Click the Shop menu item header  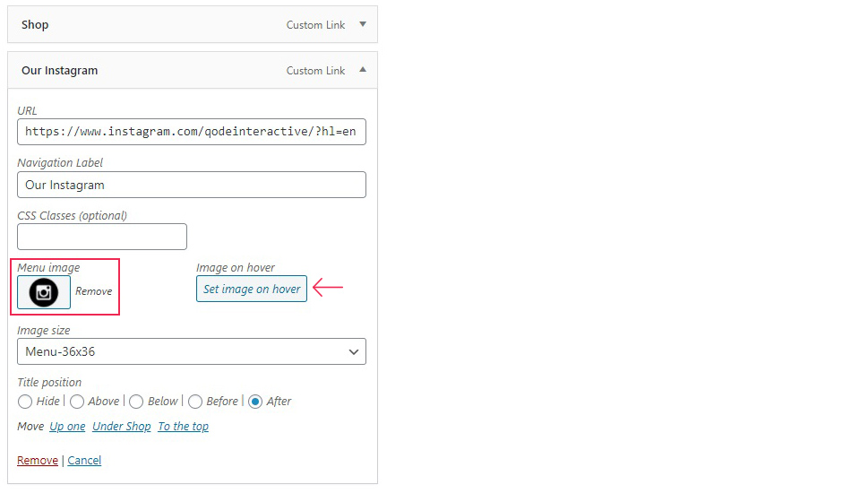pyautogui.click(x=193, y=24)
